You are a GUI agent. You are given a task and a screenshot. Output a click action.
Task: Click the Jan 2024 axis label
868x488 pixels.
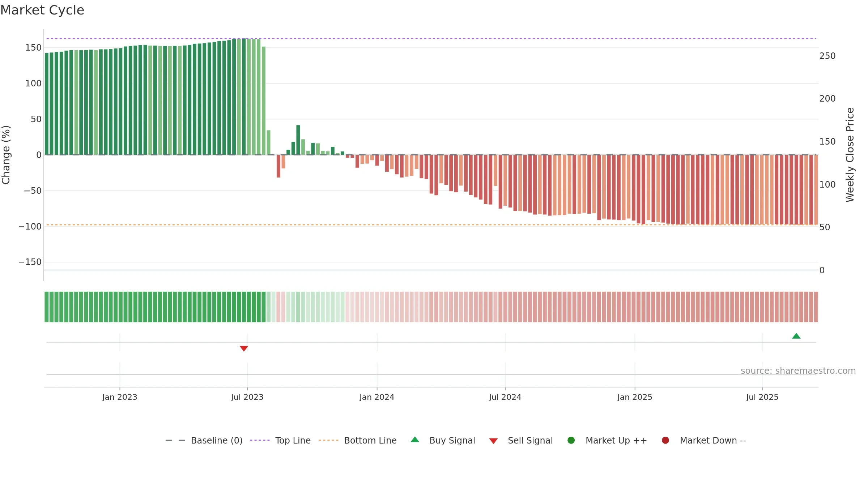377,397
